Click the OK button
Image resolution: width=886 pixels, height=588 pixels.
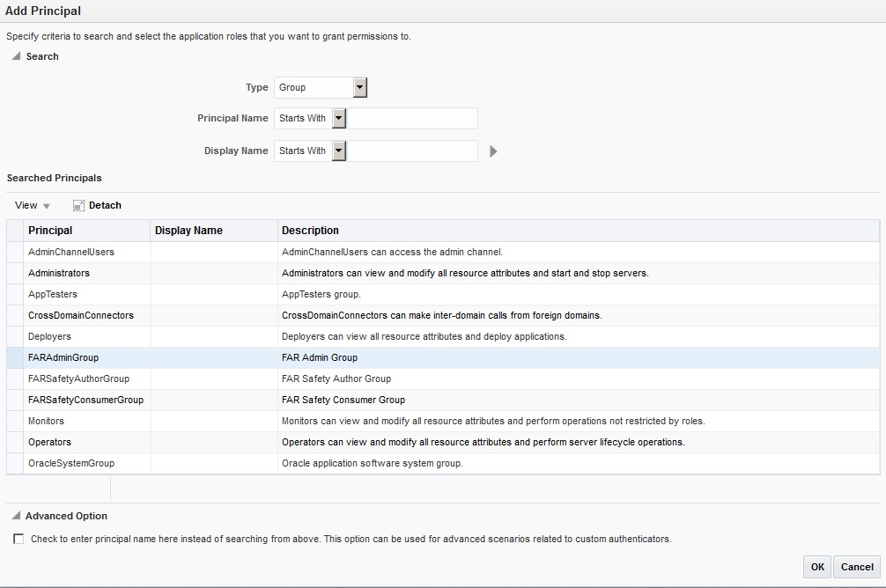point(816,567)
